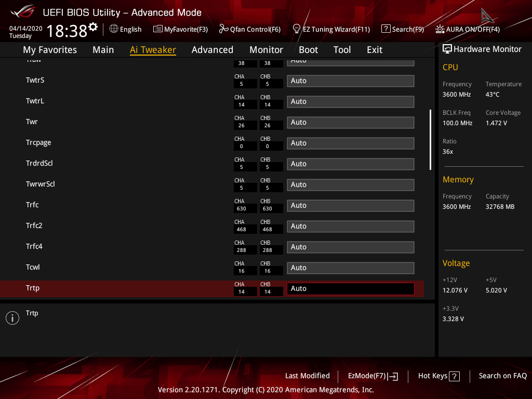Click the info icon beside Trtp description
Image resolution: width=532 pixels, height=399 pixels.
coord(12,318)
